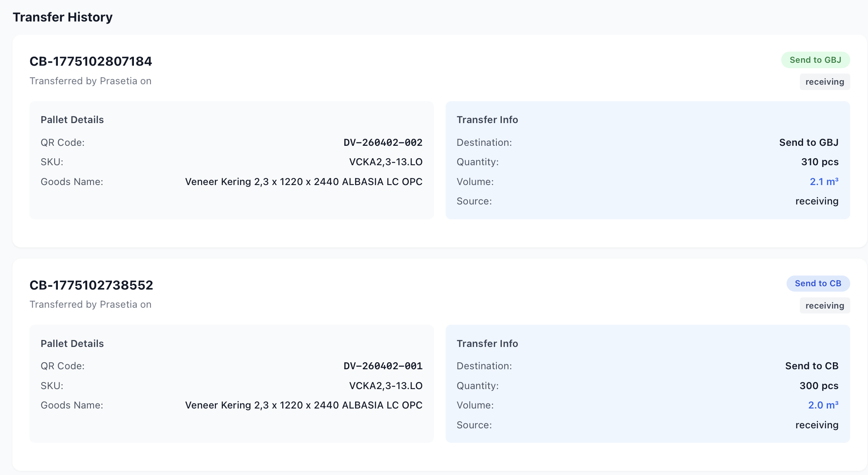Viewport: 868px width, 475px height.
Task: Click the 2.1 m³ volume value
Action: 824,182
